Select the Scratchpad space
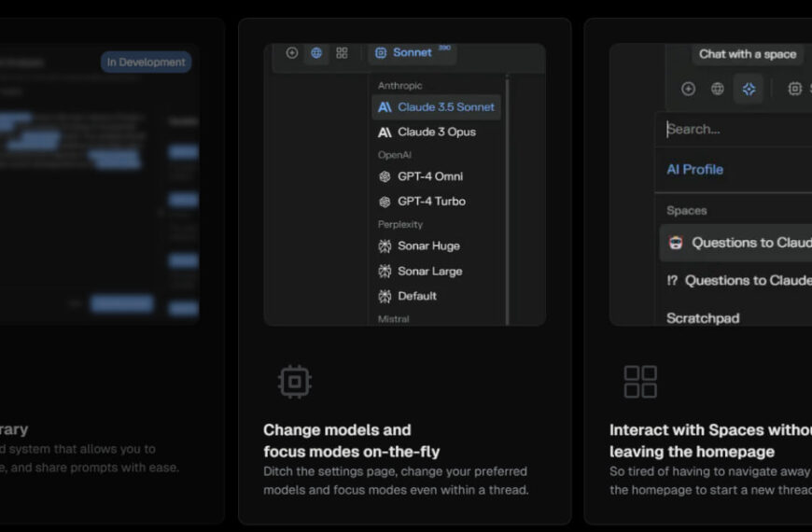 click(703, 318)
